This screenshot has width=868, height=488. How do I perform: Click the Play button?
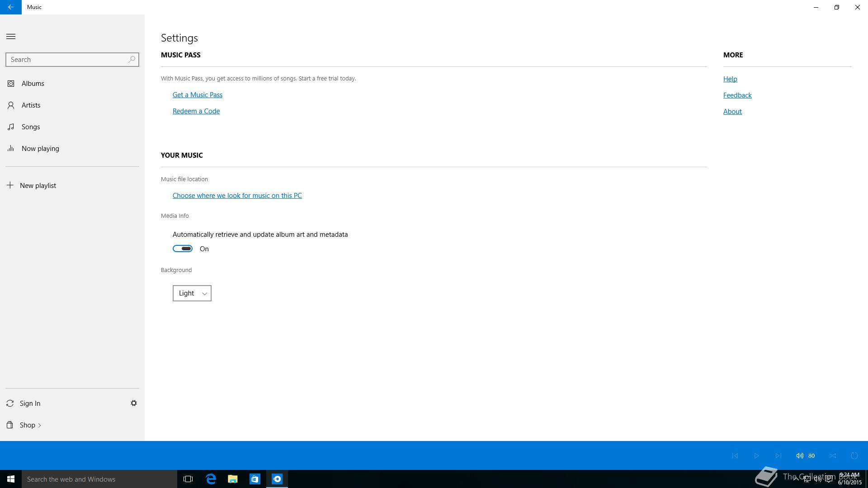(x=756, y=455)
